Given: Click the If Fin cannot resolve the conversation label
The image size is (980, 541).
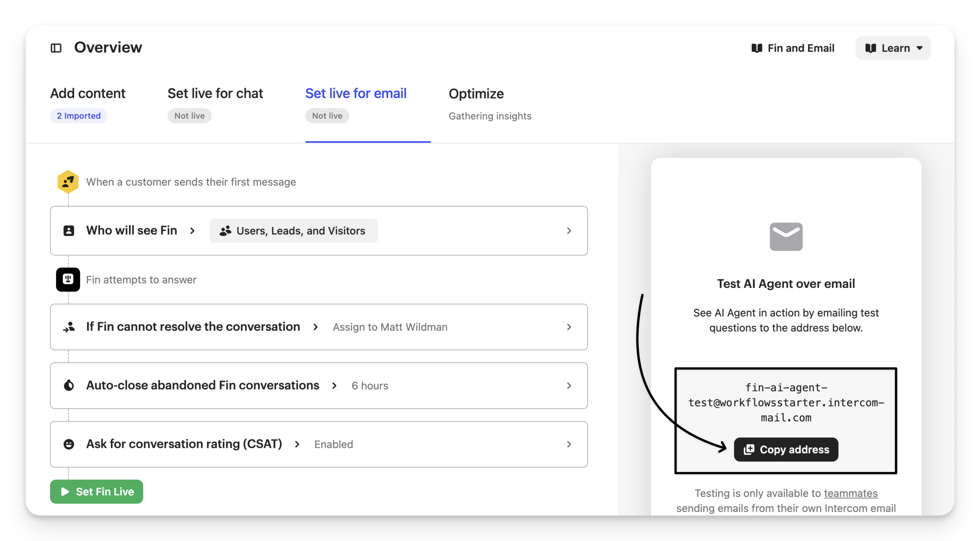Looking at the screenshot, I should point(193,327).
